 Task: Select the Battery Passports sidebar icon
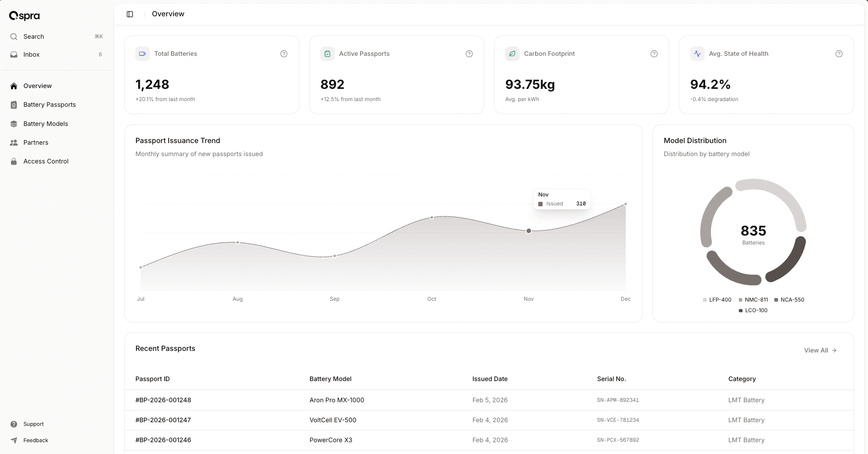(x=13, y=104)
